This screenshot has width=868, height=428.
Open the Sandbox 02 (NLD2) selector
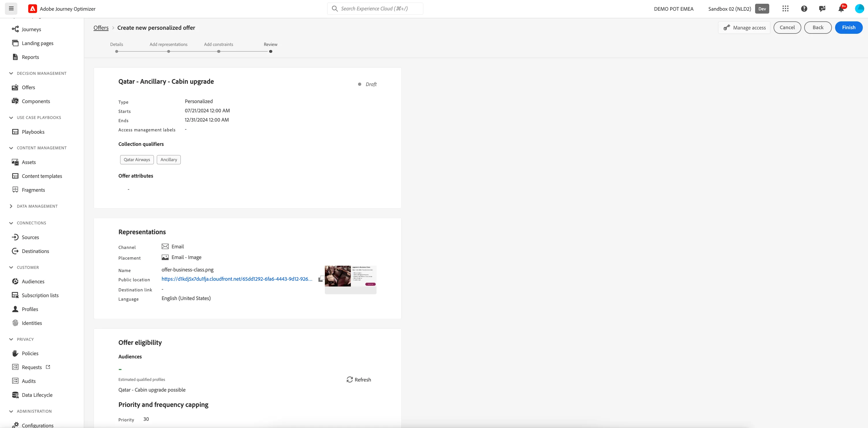tap(738, 9)
